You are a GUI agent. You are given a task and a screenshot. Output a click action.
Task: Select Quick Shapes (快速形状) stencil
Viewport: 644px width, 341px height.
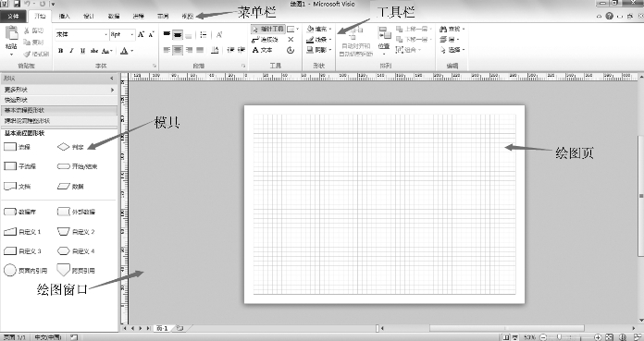click(59, 100)
